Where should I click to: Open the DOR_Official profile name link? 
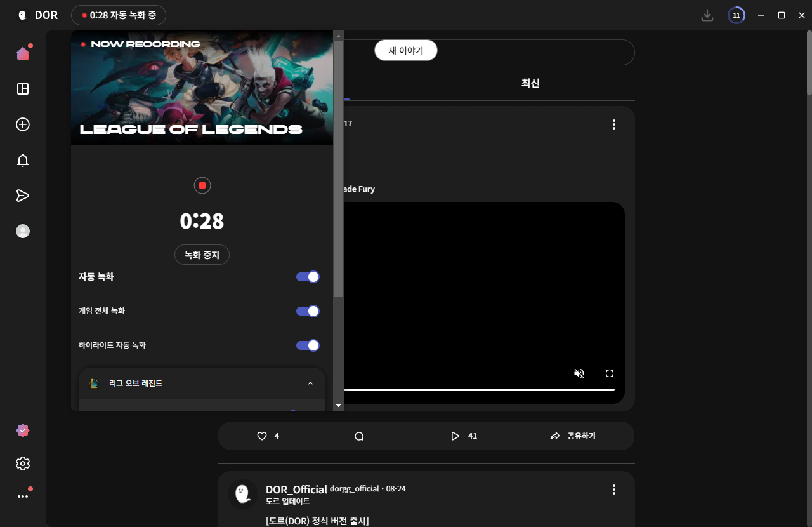coord(296,490)
